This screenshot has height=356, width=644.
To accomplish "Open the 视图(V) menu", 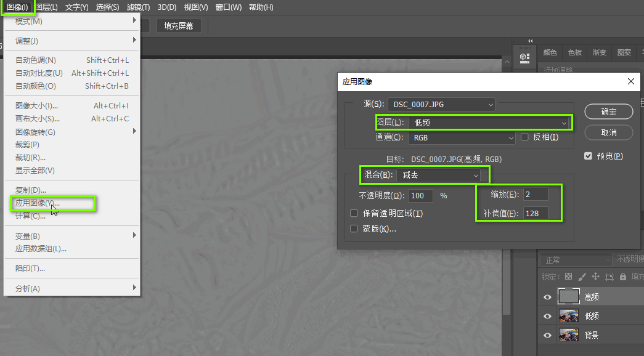I will point(196,7).
